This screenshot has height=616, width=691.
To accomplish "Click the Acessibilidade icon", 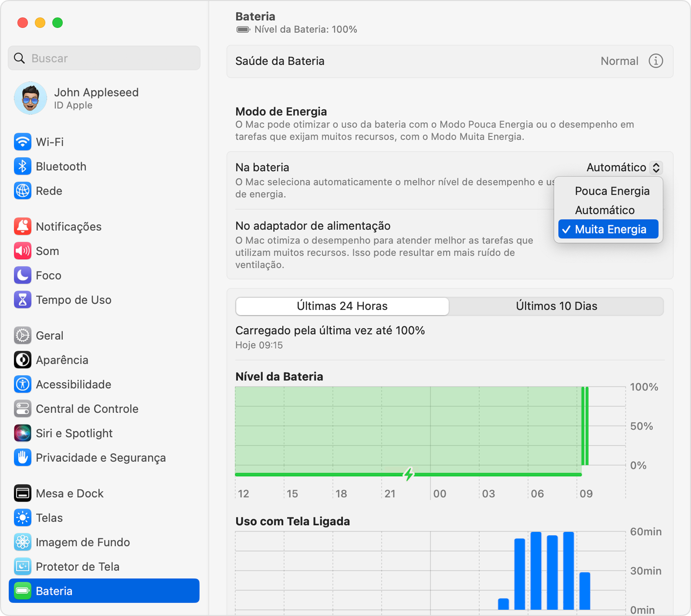I will coord(22,384).
